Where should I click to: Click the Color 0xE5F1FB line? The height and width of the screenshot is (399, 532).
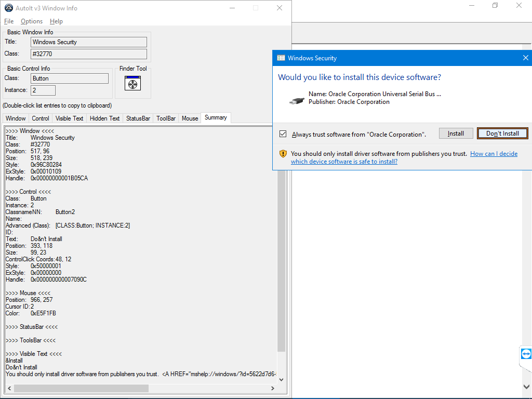(31, 313)
